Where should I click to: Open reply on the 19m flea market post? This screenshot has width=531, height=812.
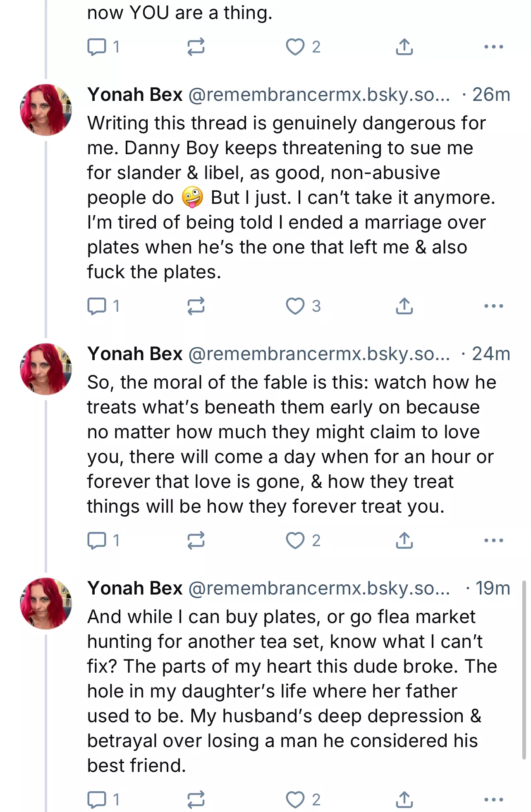(x=97, y=800)
